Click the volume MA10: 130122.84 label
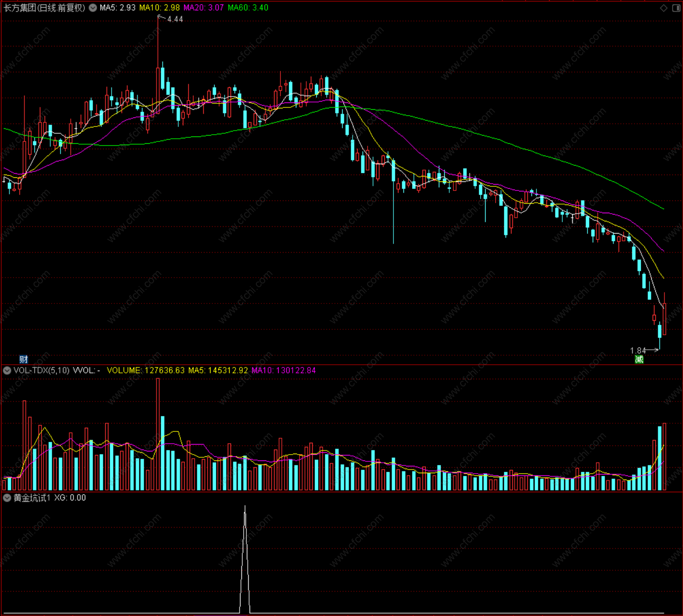This screenshot has height=616, width=683. [284, 371]
